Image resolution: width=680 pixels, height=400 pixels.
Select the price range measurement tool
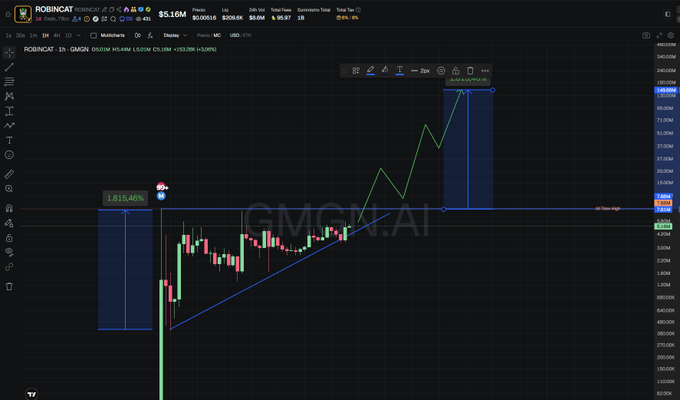(x=9, y=111)
